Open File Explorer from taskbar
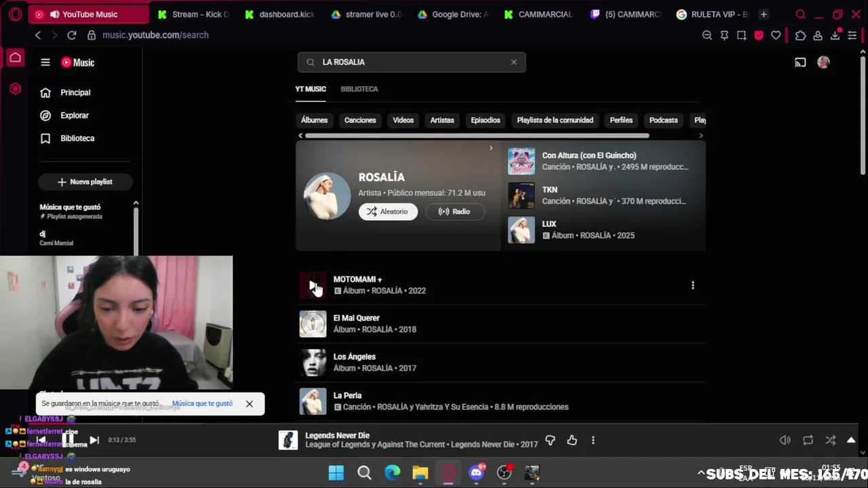Screen dimensions: 868x488 tap(420, 472)
